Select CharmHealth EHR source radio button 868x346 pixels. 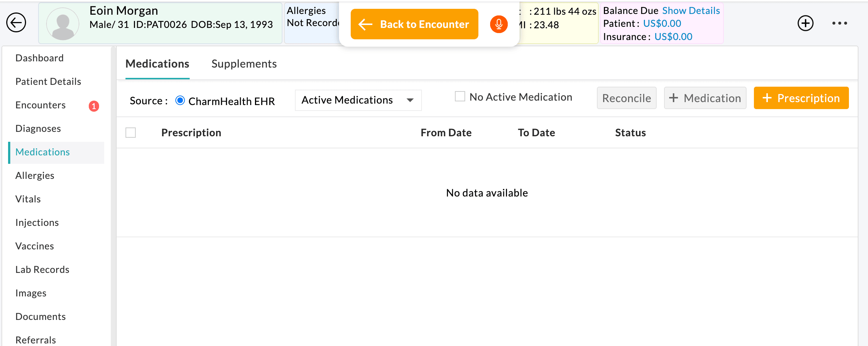tap(180, 100)
